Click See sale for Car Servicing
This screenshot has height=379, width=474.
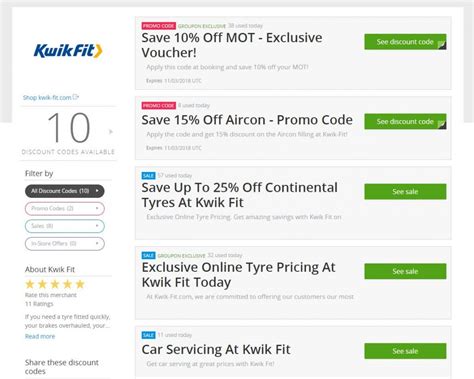(405, 351)
